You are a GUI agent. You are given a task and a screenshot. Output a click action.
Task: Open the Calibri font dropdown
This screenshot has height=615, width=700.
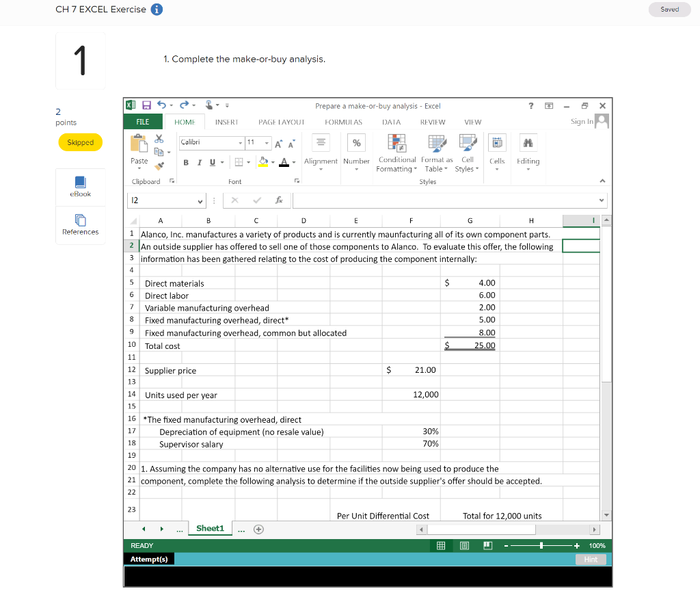pyautogui.click(x=241, y=143)
